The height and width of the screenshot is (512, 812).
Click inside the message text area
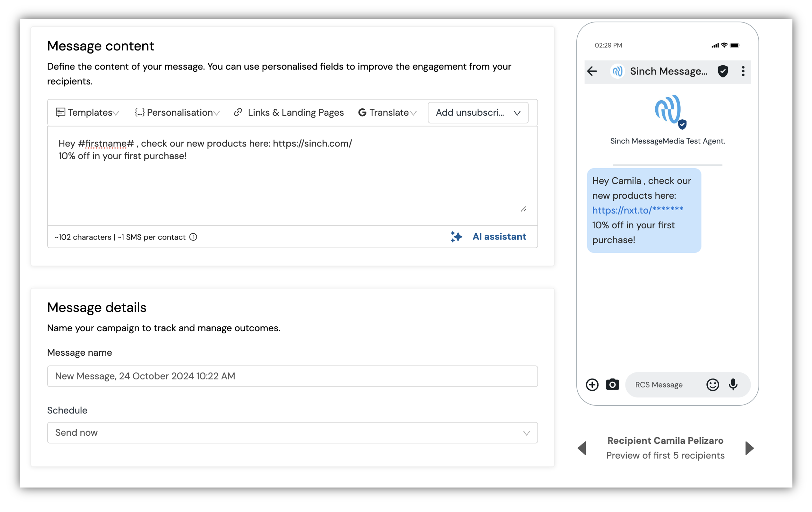[x=292, y=176]
